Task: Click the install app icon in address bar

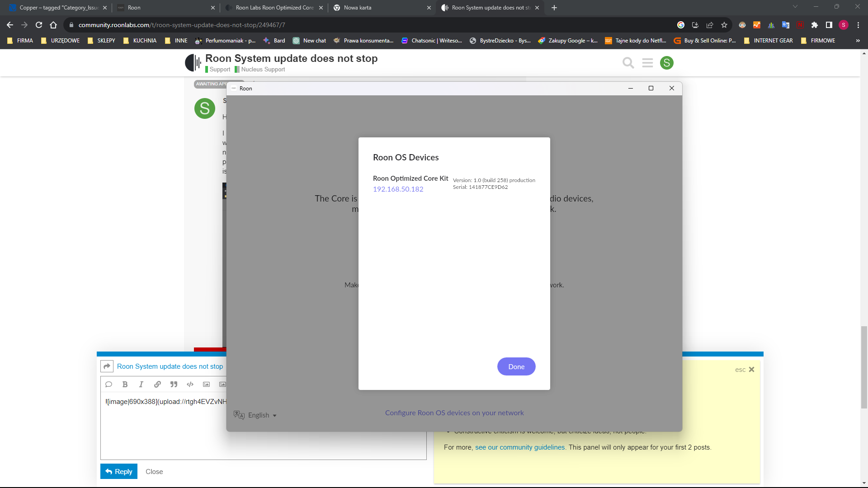Action: point(695,25)
